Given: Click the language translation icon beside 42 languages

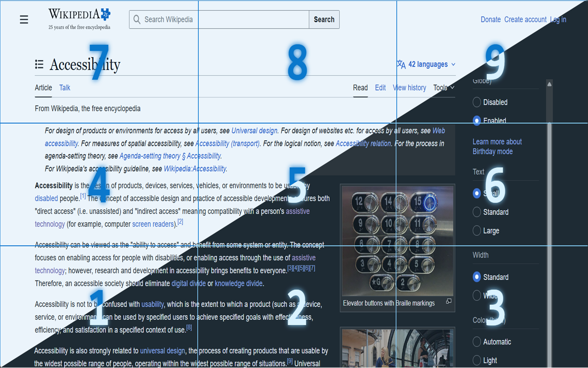Looking at the screenshot, I should coord(401,64).
